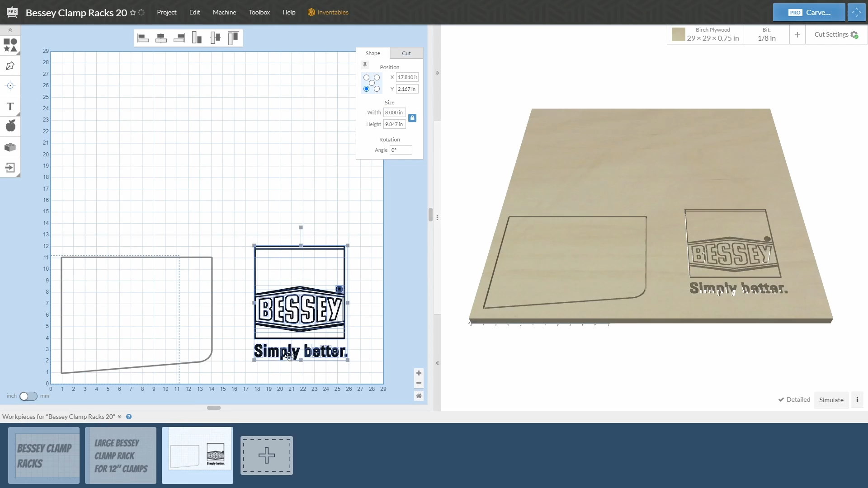
Task: Click the align center icon in toolbar
Action: click(161, 38)
